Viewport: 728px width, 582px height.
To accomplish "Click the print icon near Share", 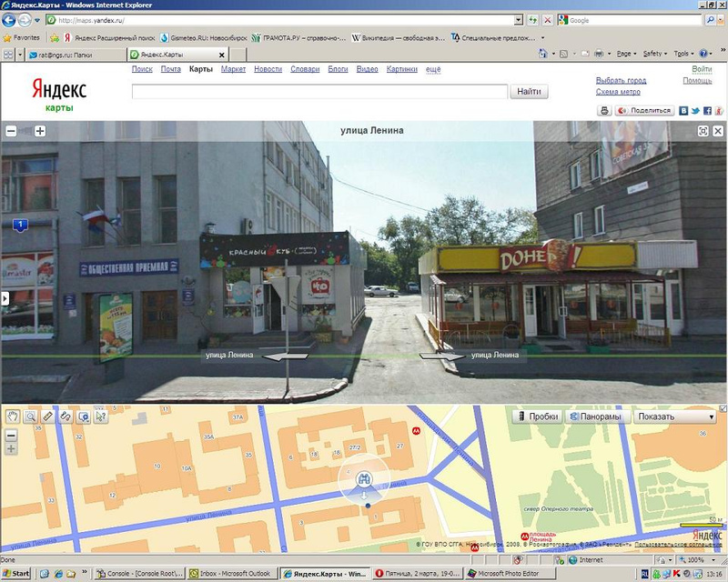I will pyautogui.click(x=604, y=110).
